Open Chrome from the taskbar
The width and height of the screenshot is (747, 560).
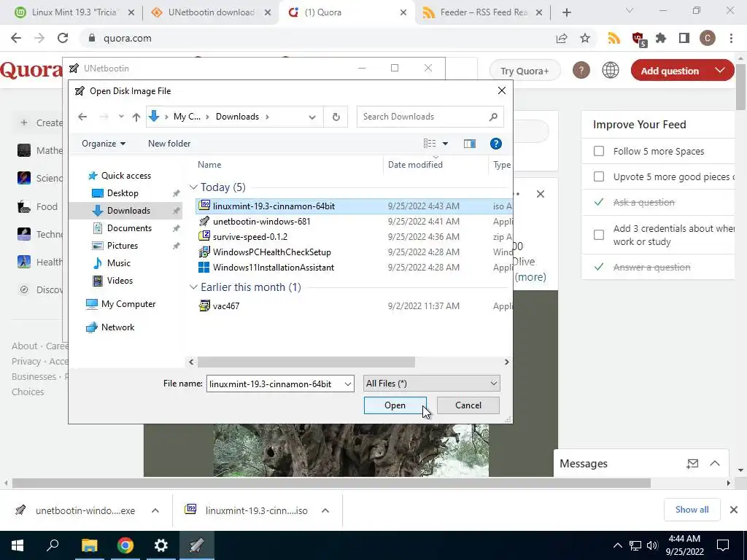click(125, 545)
